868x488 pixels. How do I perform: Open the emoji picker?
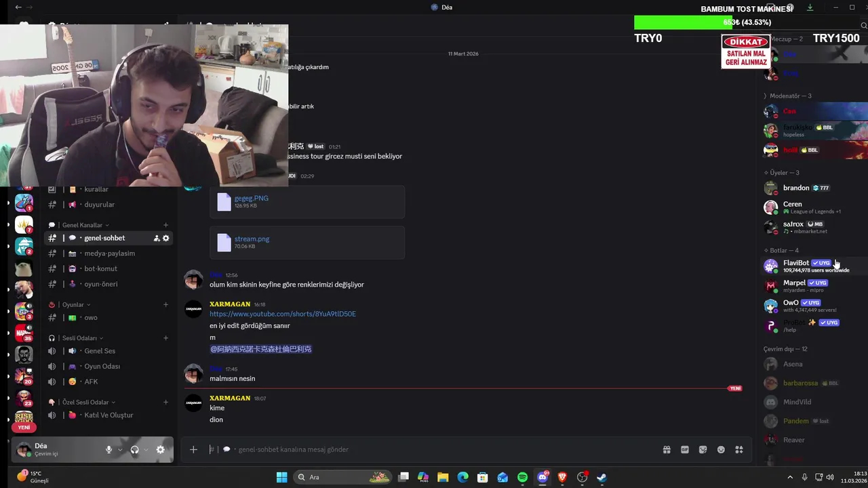[721, 449]
